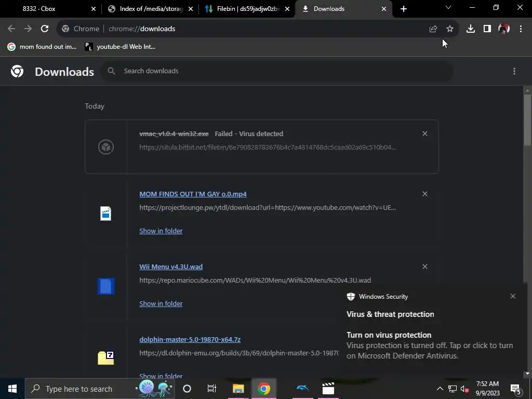Switch to the Filebin tab

[x=248, y=9]
